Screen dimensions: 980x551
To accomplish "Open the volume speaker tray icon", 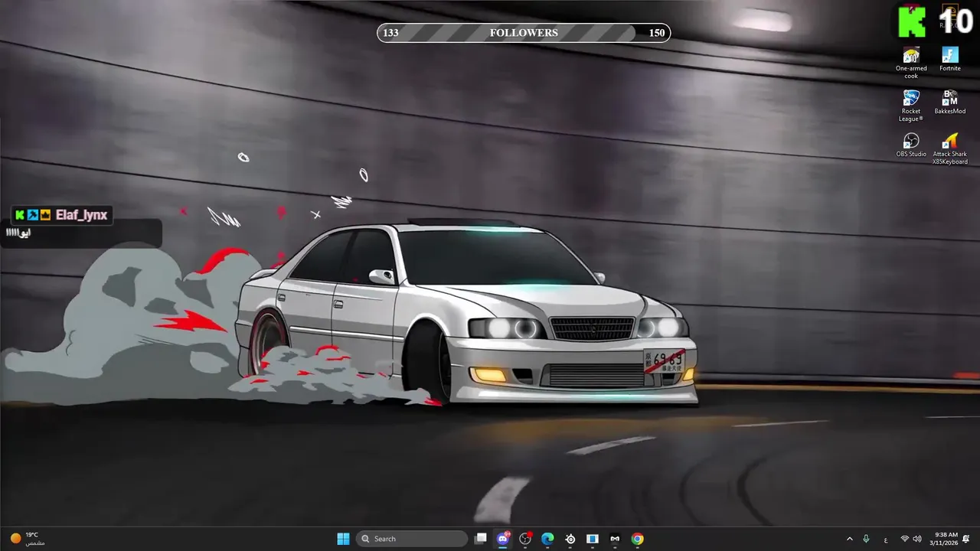I will (x=917, y=539).
